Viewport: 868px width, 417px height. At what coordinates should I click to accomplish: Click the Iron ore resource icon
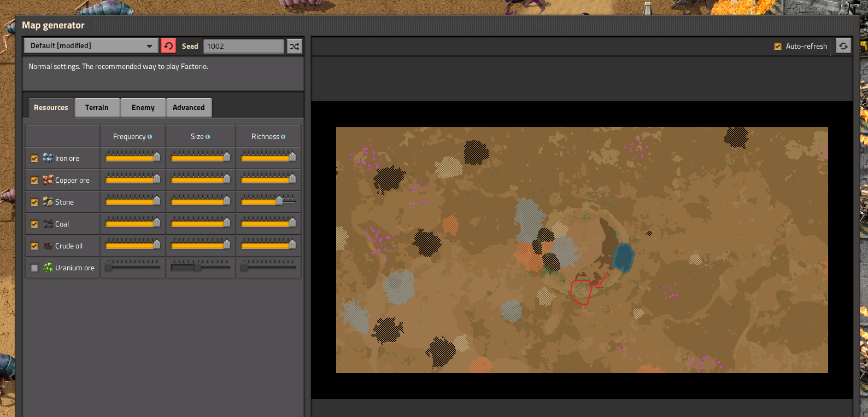pyautogui.click(x=48, y=158)
